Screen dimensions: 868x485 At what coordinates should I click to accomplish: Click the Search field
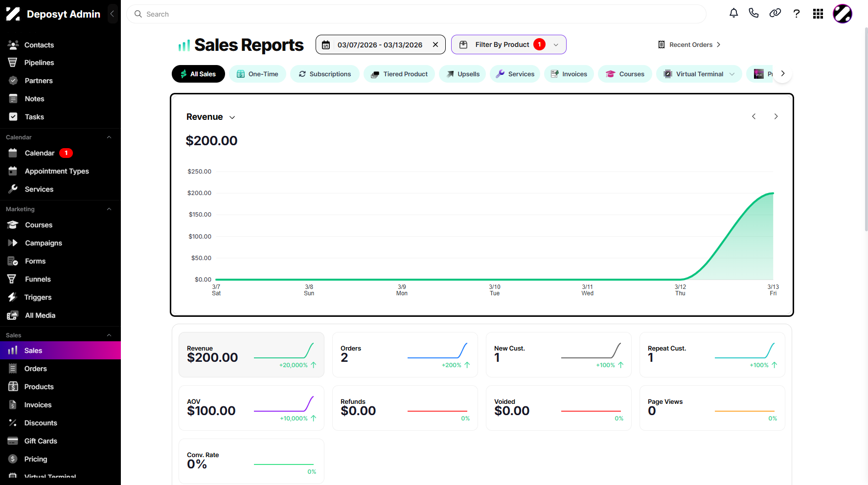(x=416, y=14)
